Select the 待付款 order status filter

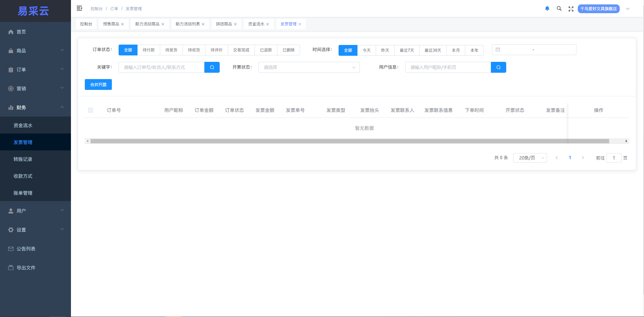coord(149,50)
